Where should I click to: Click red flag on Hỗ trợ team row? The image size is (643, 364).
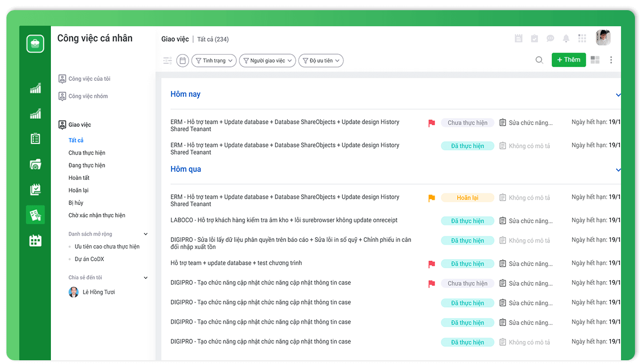point(432,264)
